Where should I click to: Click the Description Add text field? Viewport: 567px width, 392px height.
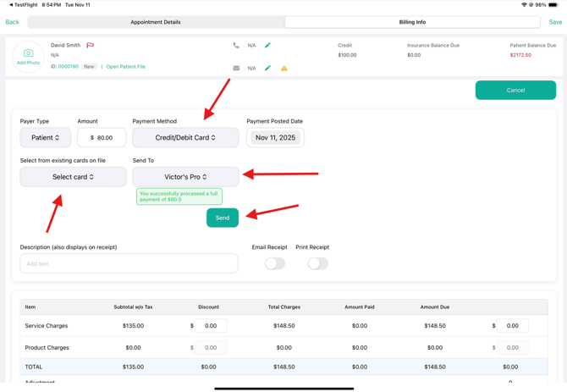[129, 263]
